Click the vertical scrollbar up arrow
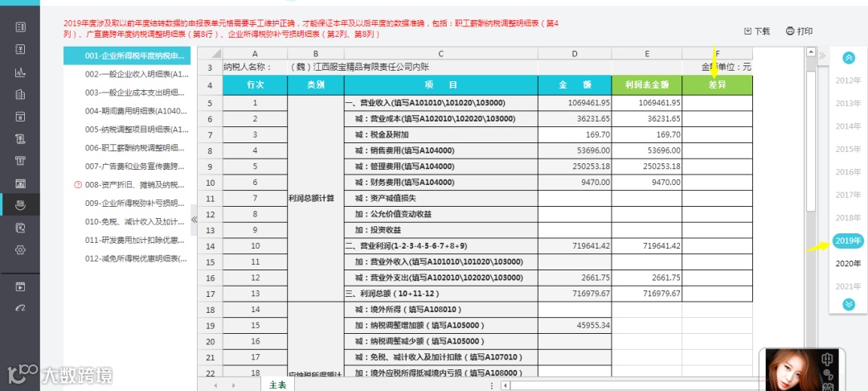The width and height of the screenshot is (868, 391). (x=811, y=52)
